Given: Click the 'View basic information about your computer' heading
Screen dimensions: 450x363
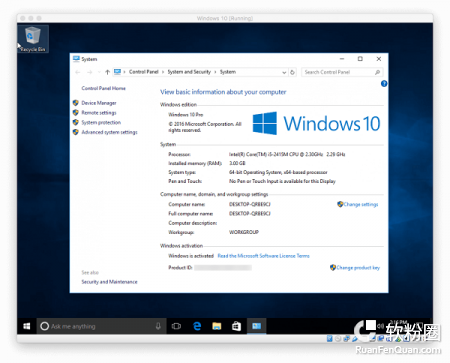Looking at the screenshot, I should 223,92.
